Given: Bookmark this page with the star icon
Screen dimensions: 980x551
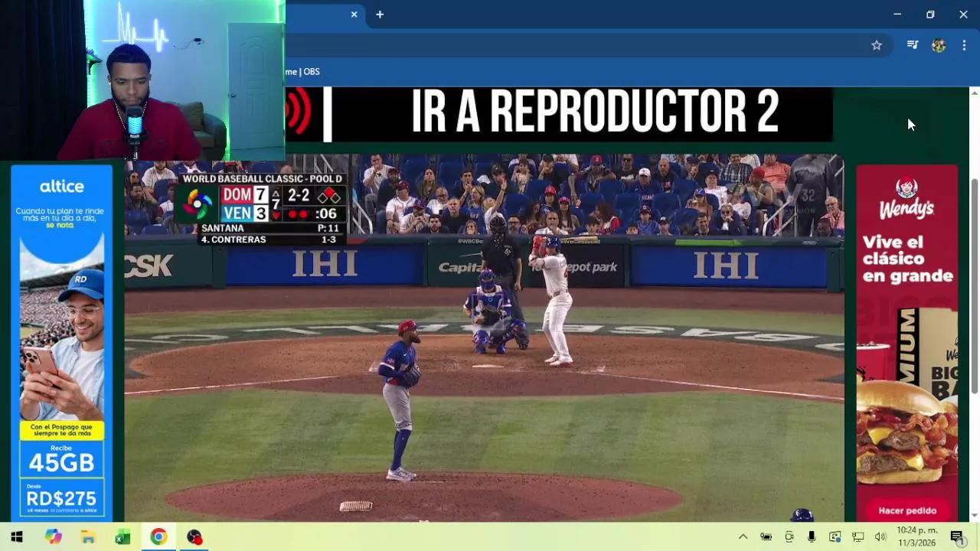Looking at the screenshot, I should point(877,45).
